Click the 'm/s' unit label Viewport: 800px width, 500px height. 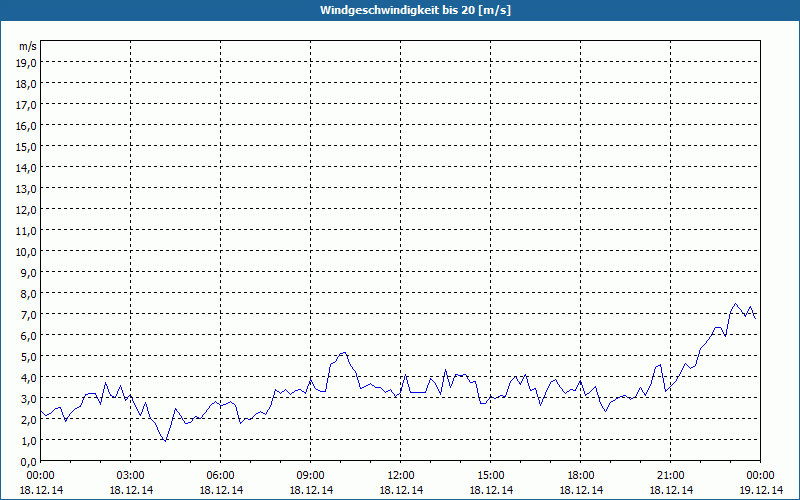(x=28, y=46)
